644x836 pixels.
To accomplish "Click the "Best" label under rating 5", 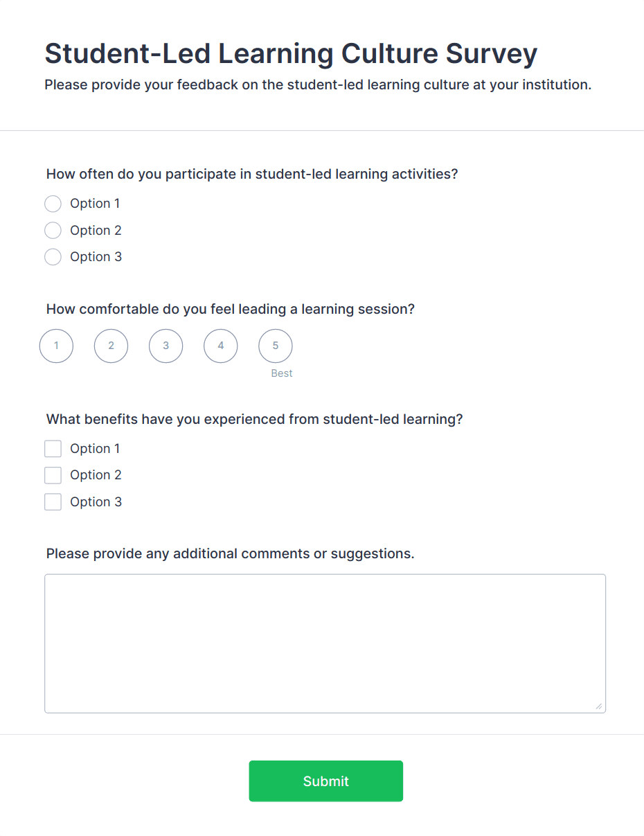I will pos(282,373).
